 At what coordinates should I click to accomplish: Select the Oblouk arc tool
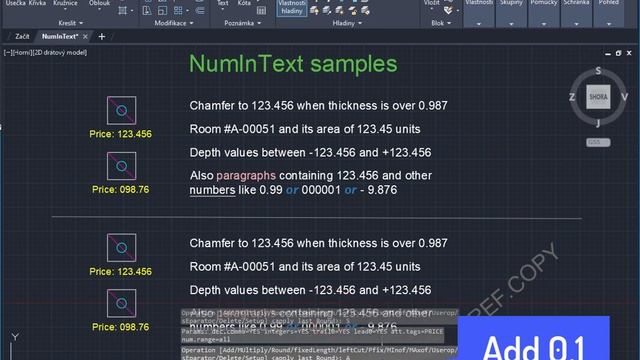[99, 3]
